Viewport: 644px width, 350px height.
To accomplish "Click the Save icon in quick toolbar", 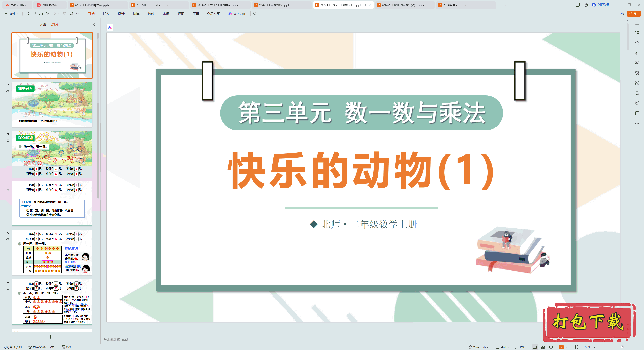I will tap(28, 14).
